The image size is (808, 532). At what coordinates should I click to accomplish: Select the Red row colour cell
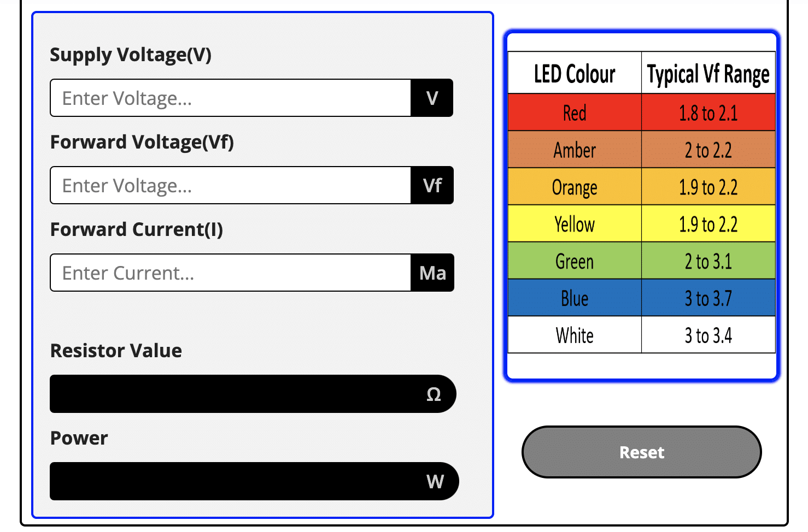[x=575, y=113]
